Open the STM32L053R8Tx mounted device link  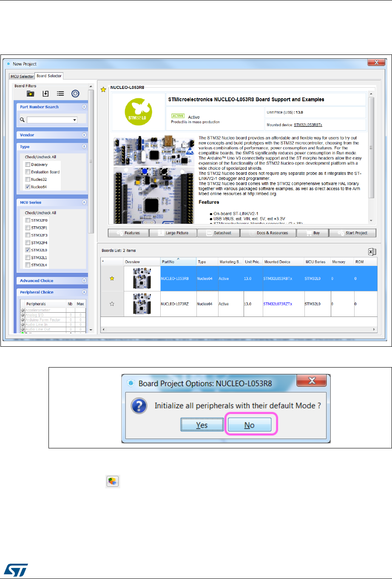point(308,125)
